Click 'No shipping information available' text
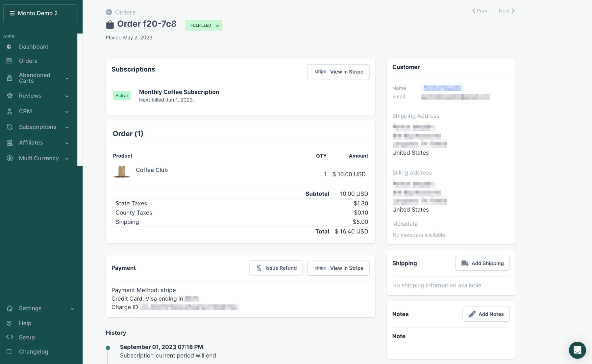 coord(437,285)
